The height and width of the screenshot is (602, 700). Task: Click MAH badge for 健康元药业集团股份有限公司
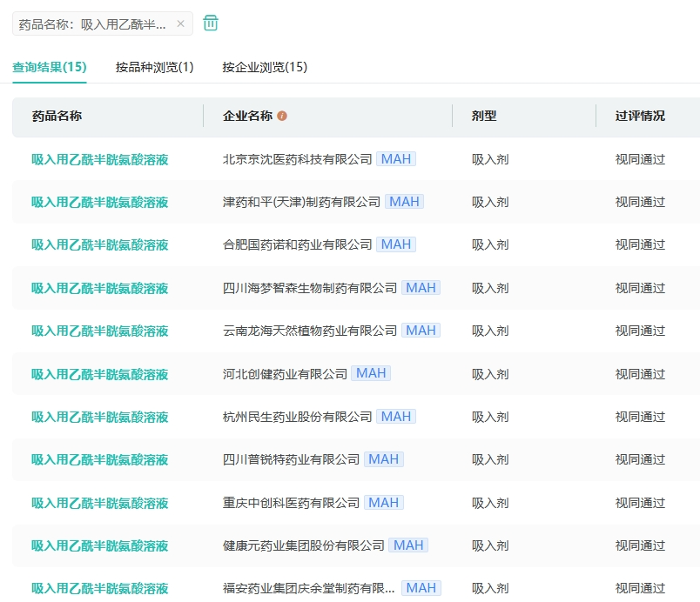408,545
